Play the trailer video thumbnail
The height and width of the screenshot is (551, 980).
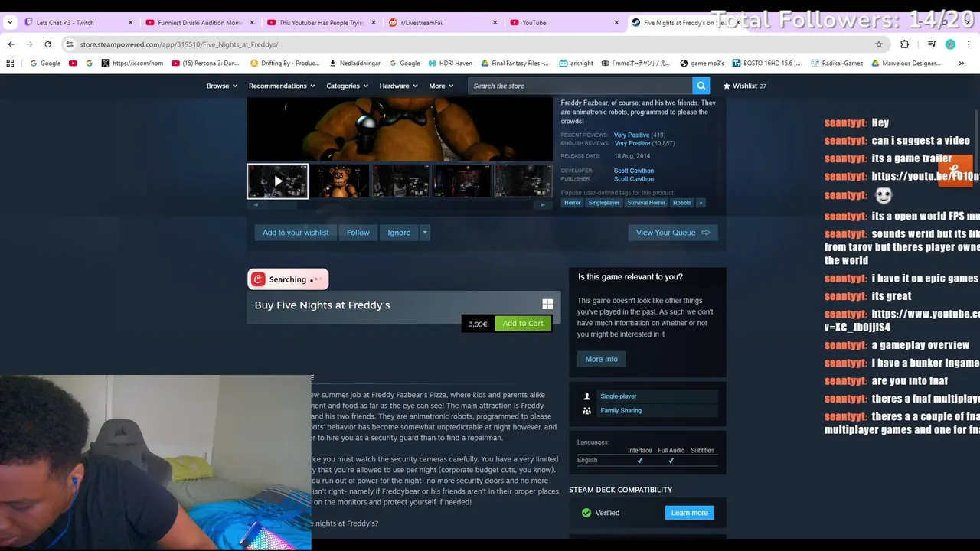[x=277, y=181]
